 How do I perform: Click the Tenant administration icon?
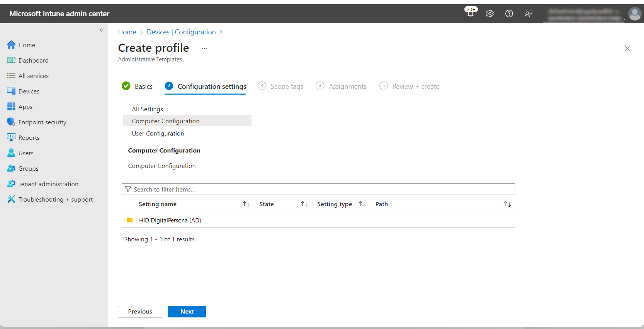(x=11, y=184)
